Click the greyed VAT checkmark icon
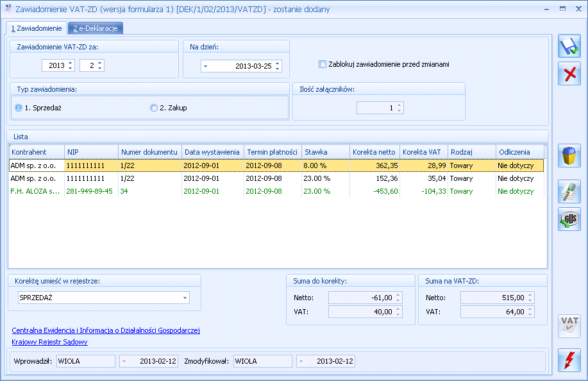The height and width of the screenshot is (381, 588). click(569, 326)
